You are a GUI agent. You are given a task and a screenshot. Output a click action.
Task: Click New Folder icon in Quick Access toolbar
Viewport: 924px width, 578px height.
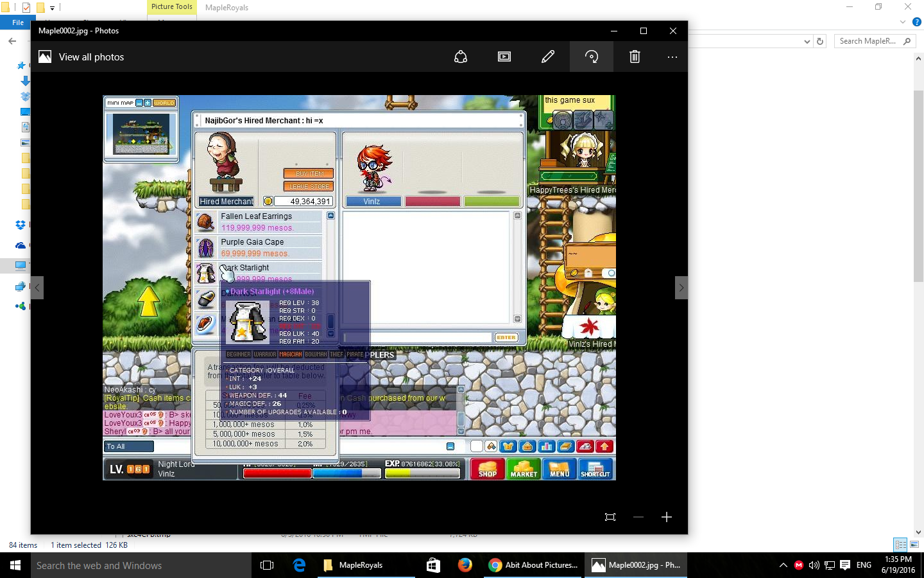[x=40, y=8]
